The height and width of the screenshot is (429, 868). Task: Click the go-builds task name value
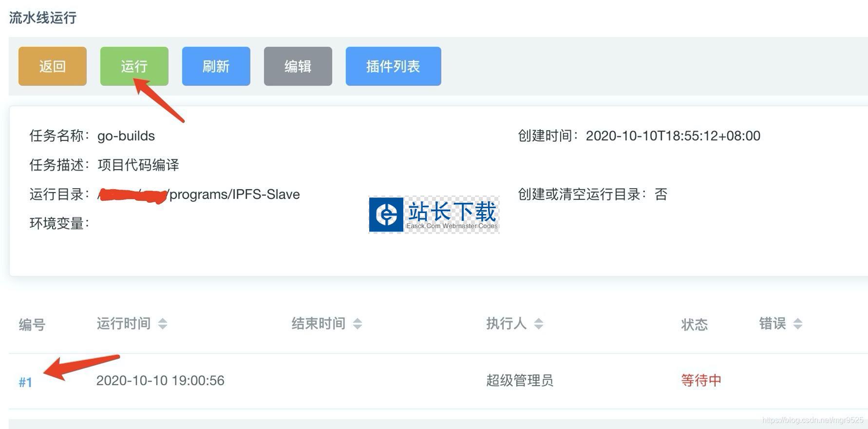pyautogui.click(x=126, y=136)
